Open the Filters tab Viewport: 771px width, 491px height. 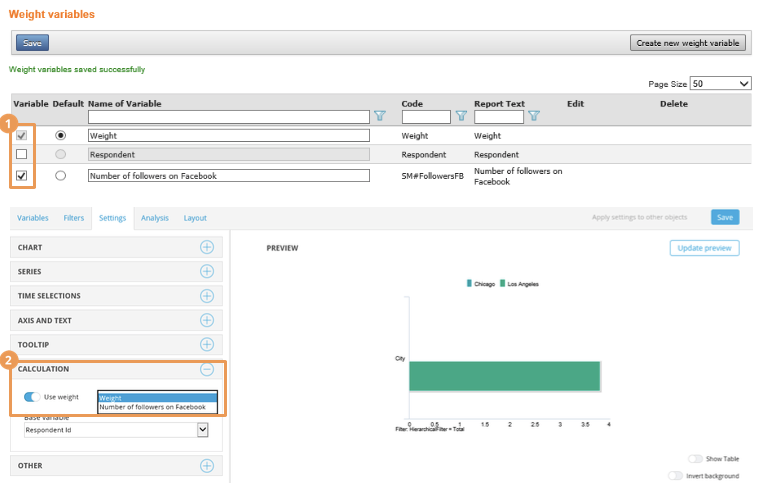74,218
